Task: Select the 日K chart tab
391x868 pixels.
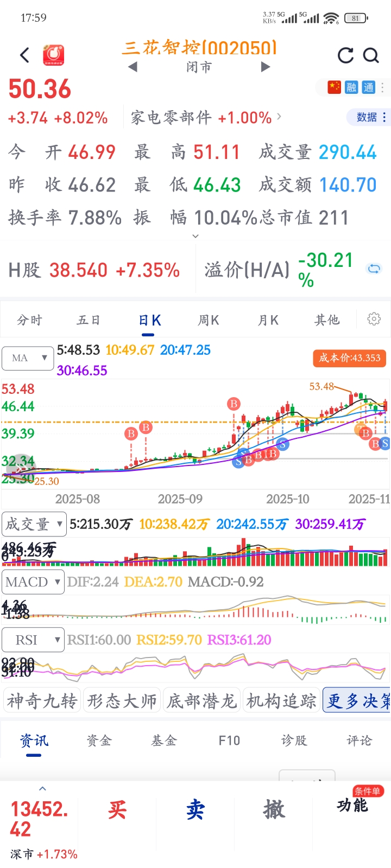Action: click(x=150, y=320)
